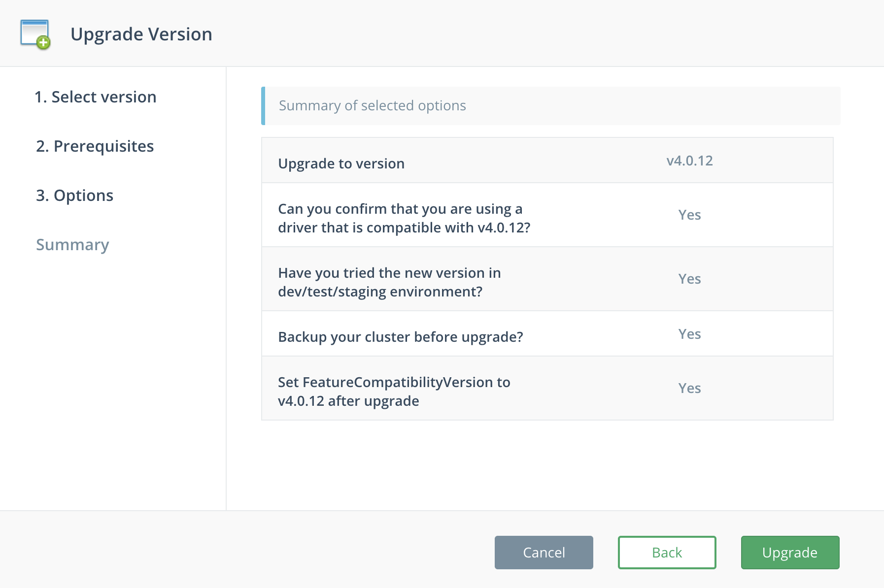The height and width of the screenshot is (588, 884).
Task: Click the Set FeatureCompatibilityVersion row label
Action: click(x=394, y=392)
